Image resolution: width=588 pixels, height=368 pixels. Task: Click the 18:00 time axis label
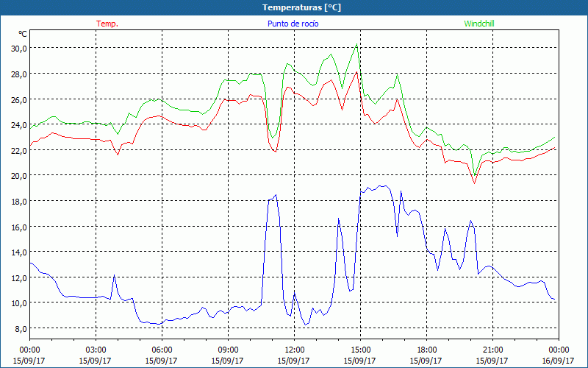(426, 350)
